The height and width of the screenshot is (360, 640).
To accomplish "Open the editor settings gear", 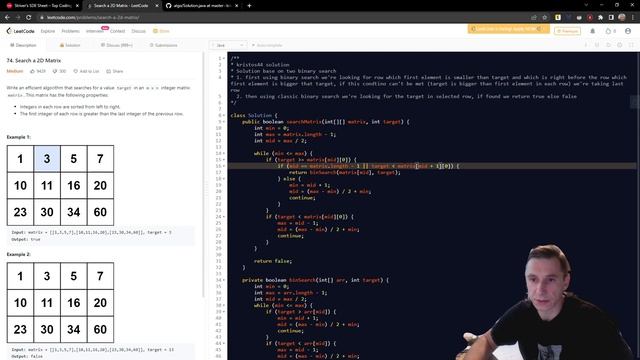I will 620,45.
